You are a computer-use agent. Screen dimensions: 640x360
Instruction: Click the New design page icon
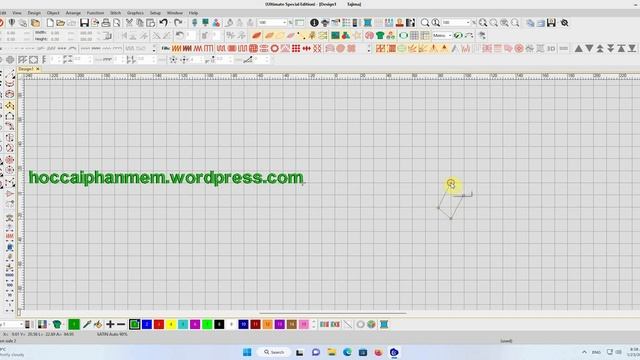tap(50, 23)
